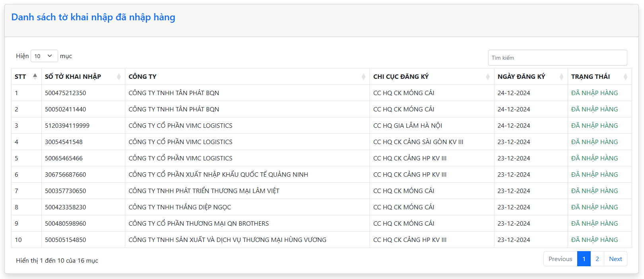Select CÔNG TY TNHH THẮNG DIỆP NGỌC row
This screenshot has width=644, height=279.
tap(179, 207)
